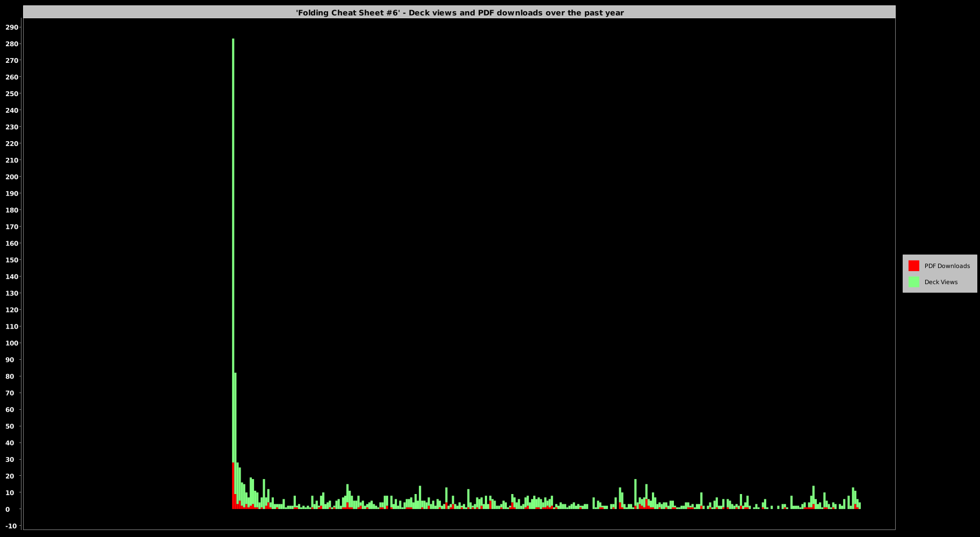Click y-axis label 280
The width and height of the screenshot is (980, 537).
click(12, 43)
